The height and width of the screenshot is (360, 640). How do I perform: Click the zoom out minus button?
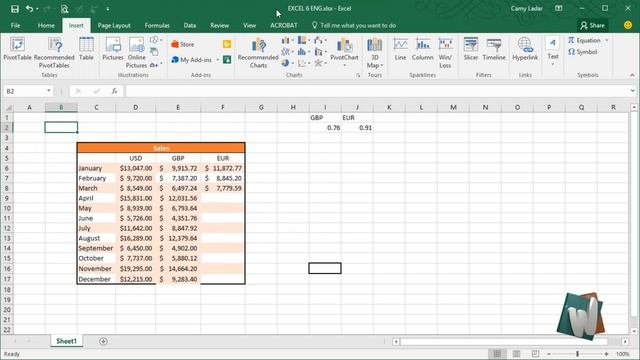point(549,354)
